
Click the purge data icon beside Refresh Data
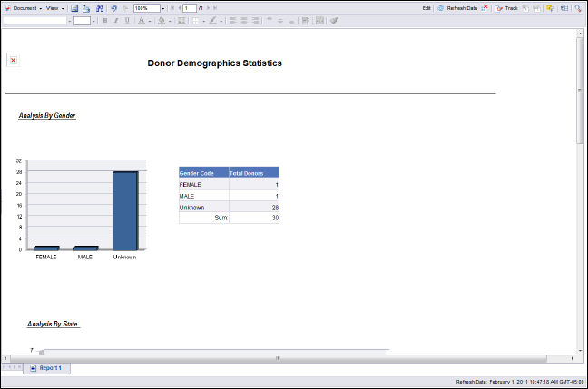click(485, 7)
